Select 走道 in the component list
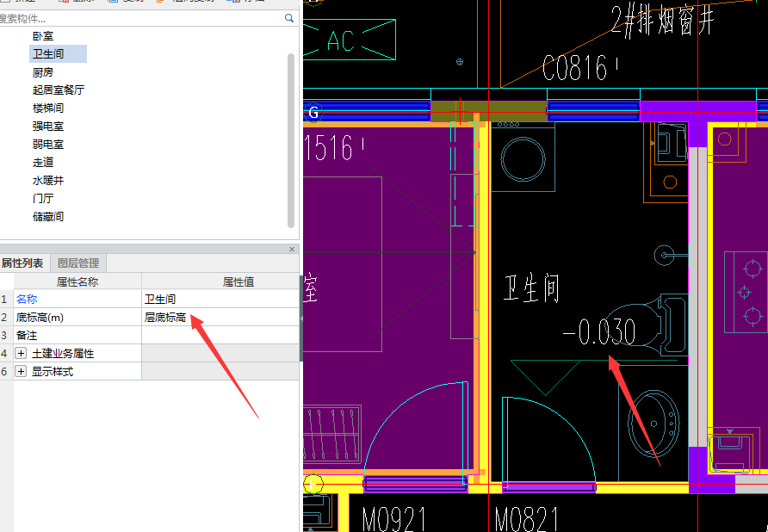The image size is (768, 532). pos(43,162)
